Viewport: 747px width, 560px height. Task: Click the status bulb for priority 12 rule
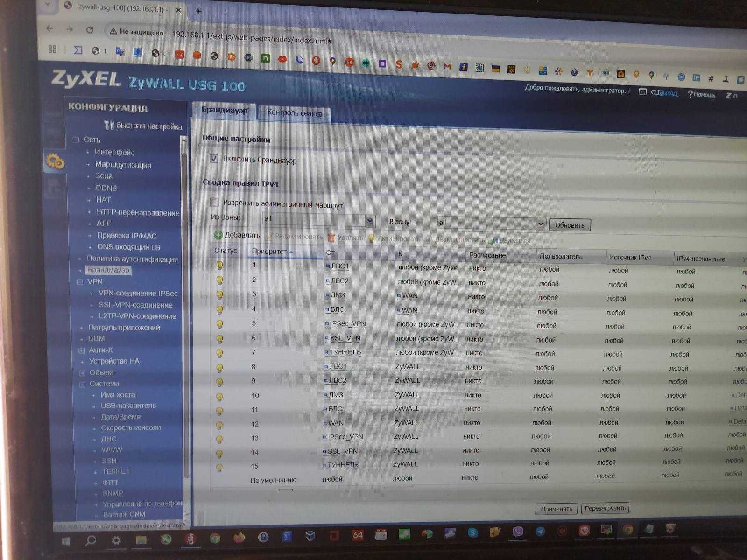219,425
